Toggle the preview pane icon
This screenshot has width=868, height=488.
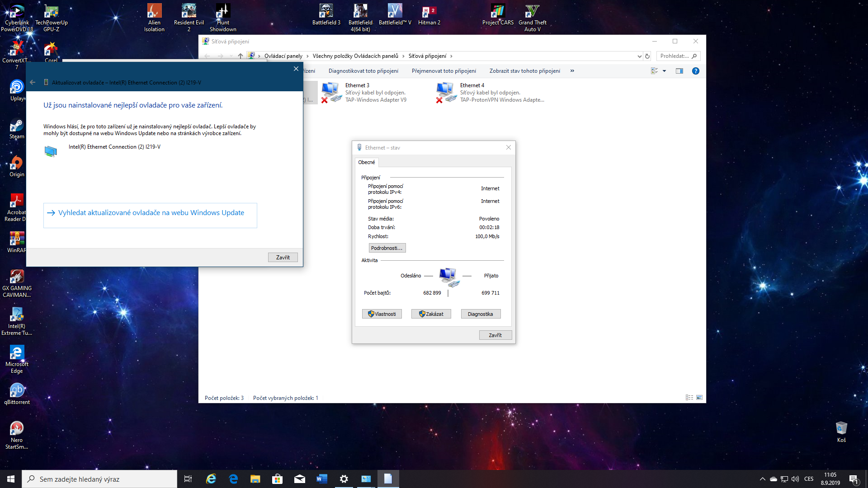679,71
